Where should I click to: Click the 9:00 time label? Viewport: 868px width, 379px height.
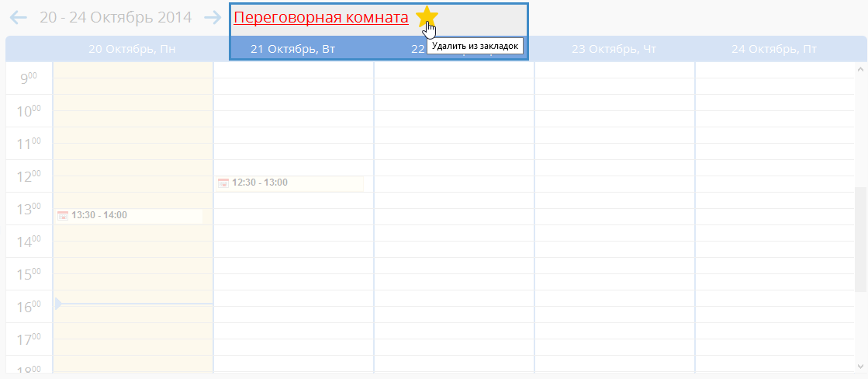pyautogui.click(x=29, y=78)
